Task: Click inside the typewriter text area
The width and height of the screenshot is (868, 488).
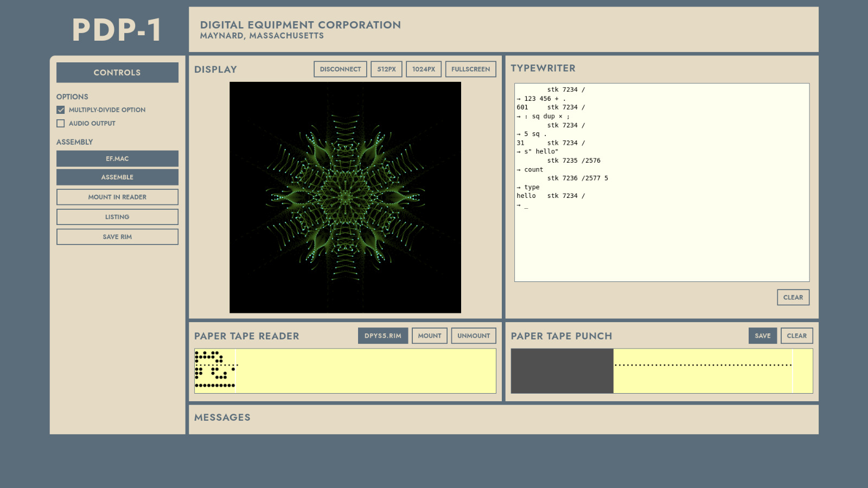Action: coord(662,239)
